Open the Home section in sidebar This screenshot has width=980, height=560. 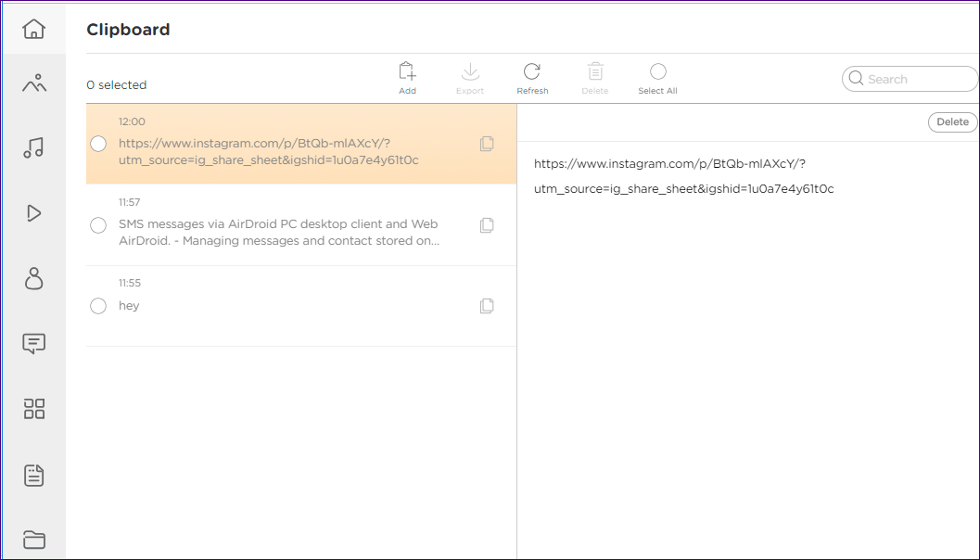pyautogui.click(x=33, y=29)
